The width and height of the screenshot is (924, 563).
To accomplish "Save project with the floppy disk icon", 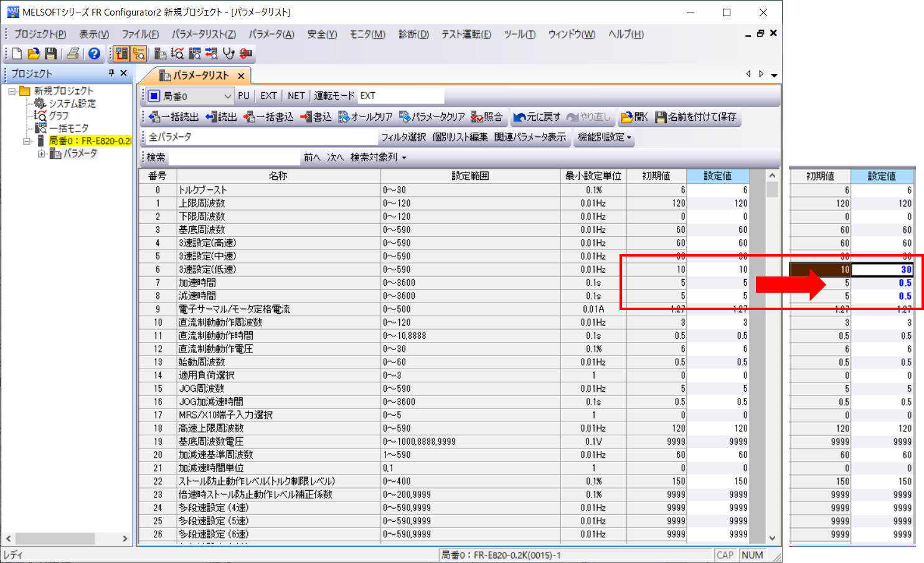I will (x=51, y=54).
